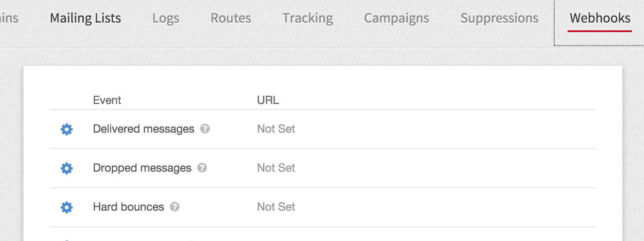Screen dimensions: 644x241
Task: Click Not Set URL for Hard bounces
Action: (x=276, y=207)
